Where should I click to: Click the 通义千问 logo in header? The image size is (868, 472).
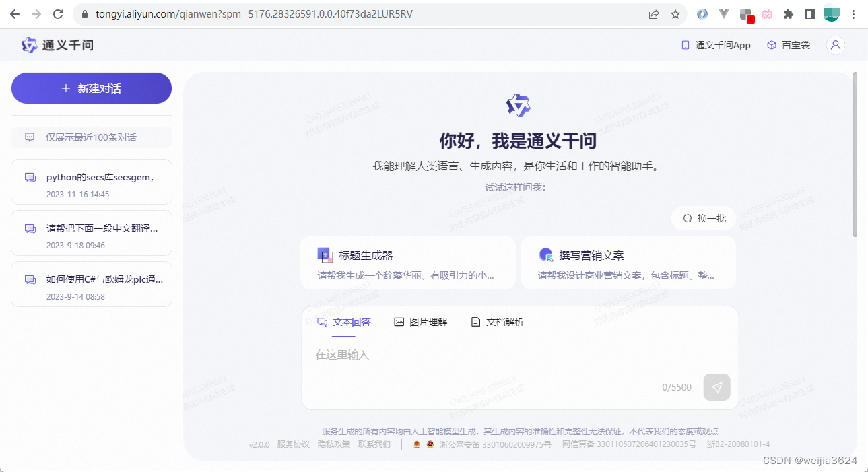pos(57,45)
